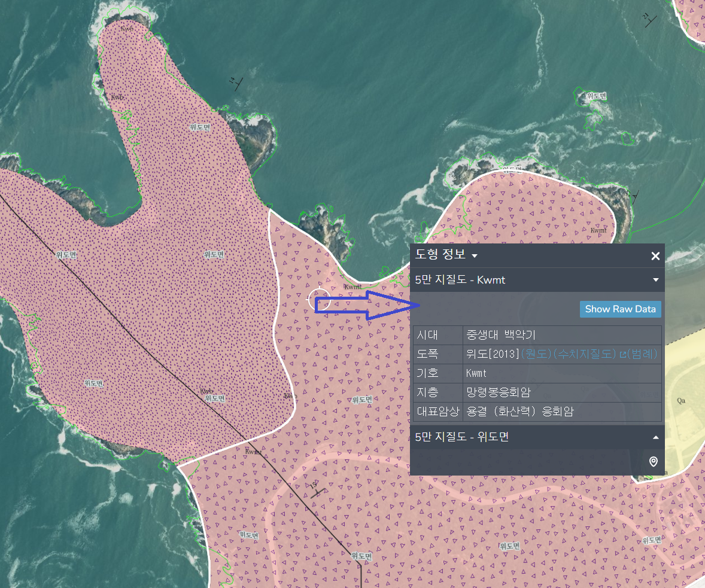This screenshot has width=705, height=588.
Task: Click the white crosshair circle marker on map
Action: 319,300
